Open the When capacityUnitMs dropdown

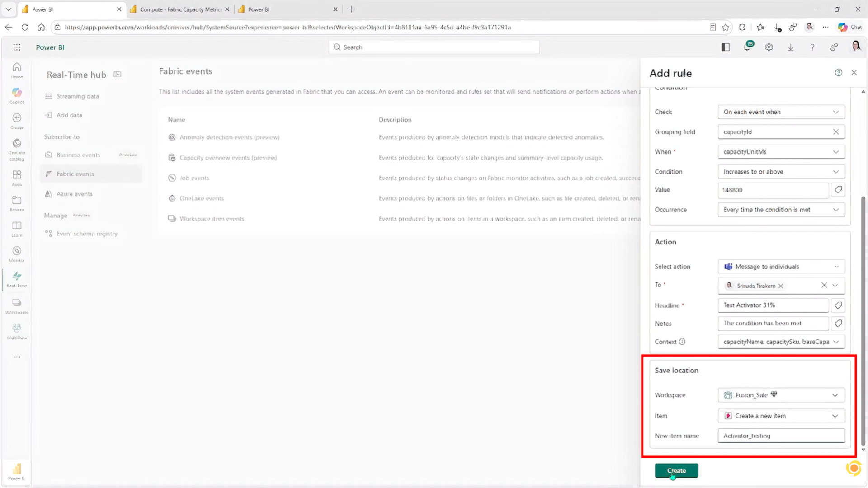(781, 152)
